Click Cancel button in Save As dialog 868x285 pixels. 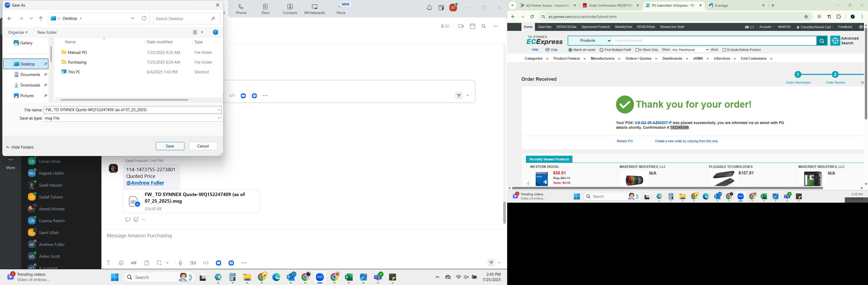(203, 146)
